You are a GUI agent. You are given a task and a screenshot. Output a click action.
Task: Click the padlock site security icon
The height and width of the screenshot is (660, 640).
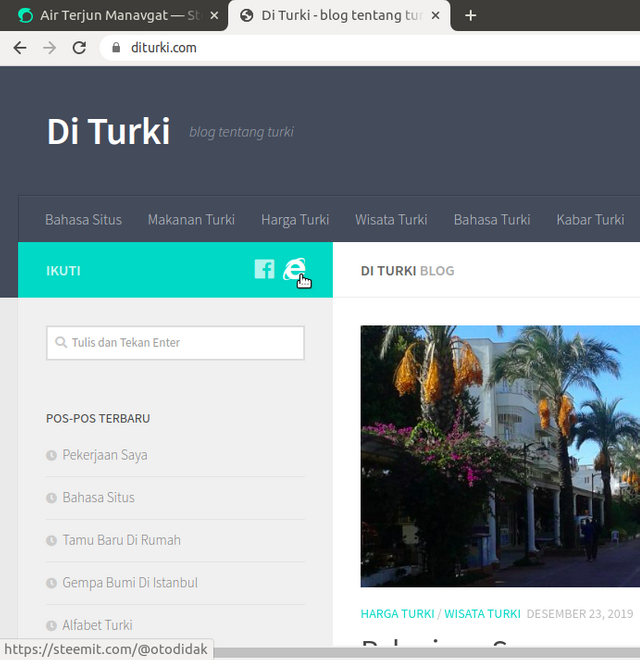pos(116,48)
